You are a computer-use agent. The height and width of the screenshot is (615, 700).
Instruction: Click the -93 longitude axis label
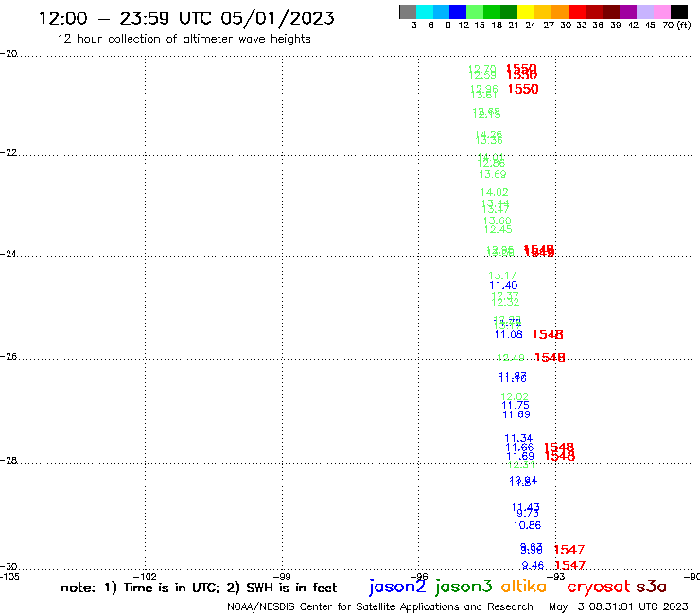(556, 576)
